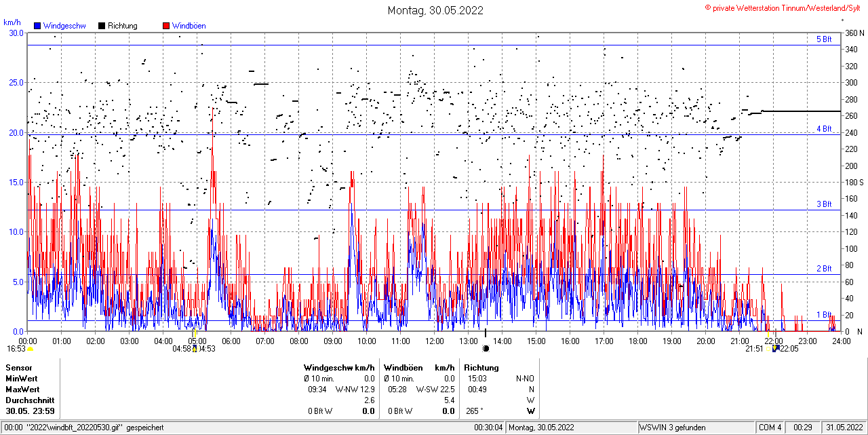Image resolution: width=868 pixels, height=435 pixels.
Task: Select the Windböen legend label
Action: click(189, 26)
